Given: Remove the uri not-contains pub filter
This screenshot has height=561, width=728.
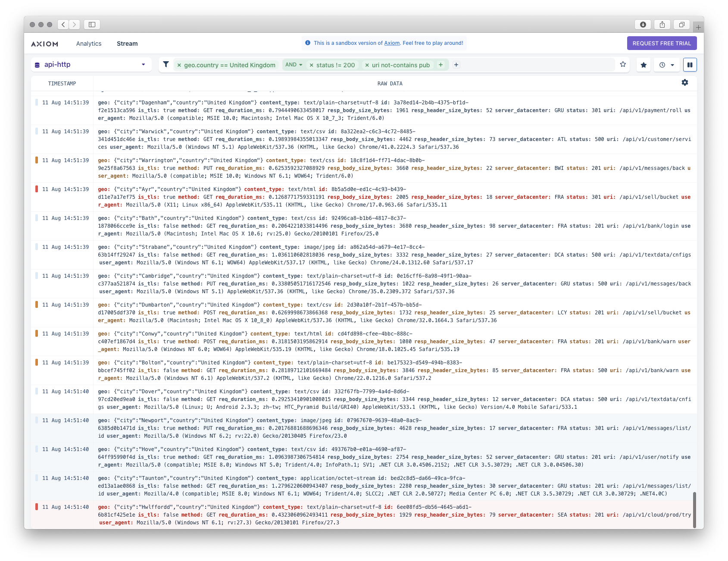Looking at the screenshot, I should pos(367,65).
